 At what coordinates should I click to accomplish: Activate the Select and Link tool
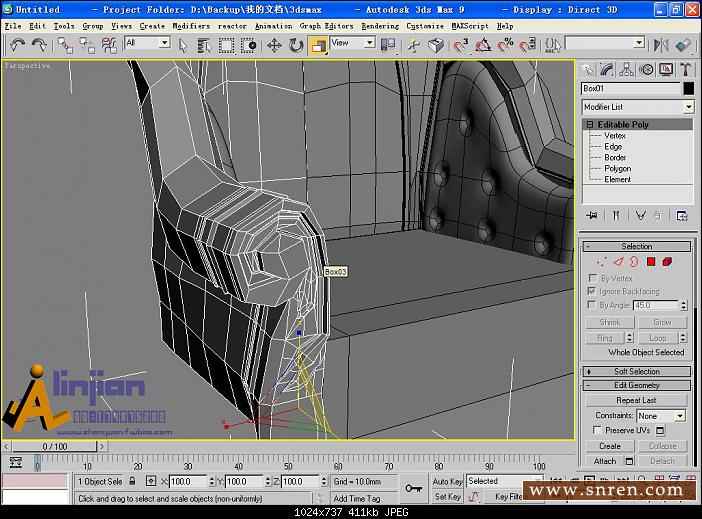[65, 45]
